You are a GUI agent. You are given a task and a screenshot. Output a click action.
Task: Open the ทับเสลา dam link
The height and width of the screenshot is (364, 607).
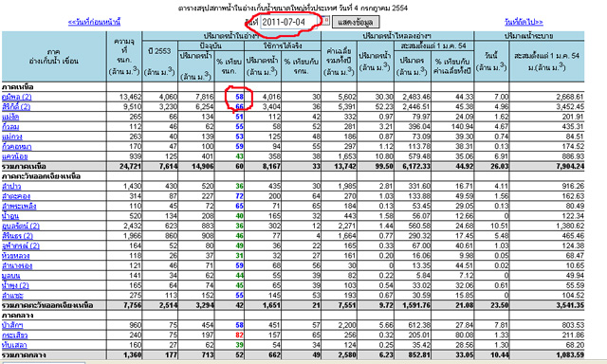click(x=14, y=345)
